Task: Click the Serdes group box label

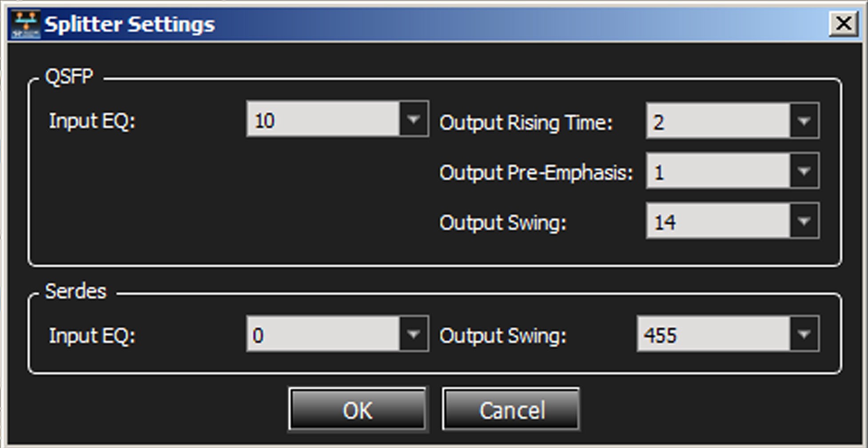Action: pyautogui.click(x=76, y=292)
